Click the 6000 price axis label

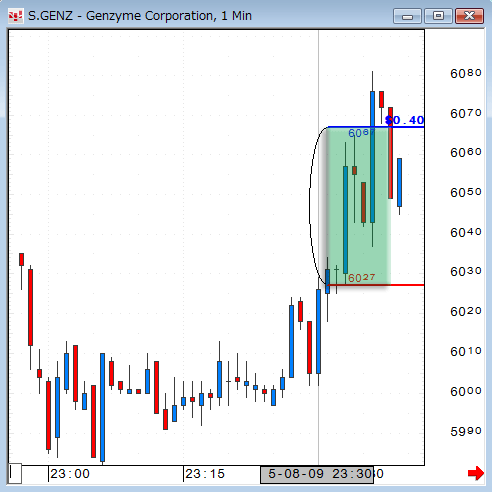pos(466,391)
